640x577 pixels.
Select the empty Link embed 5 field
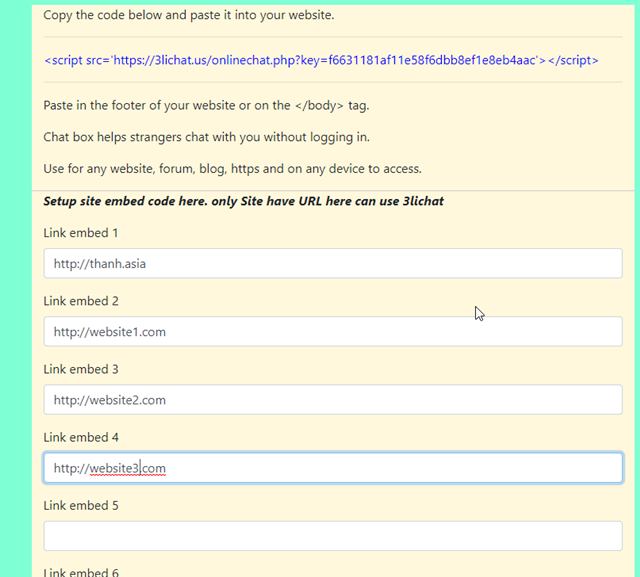[333, 536]
